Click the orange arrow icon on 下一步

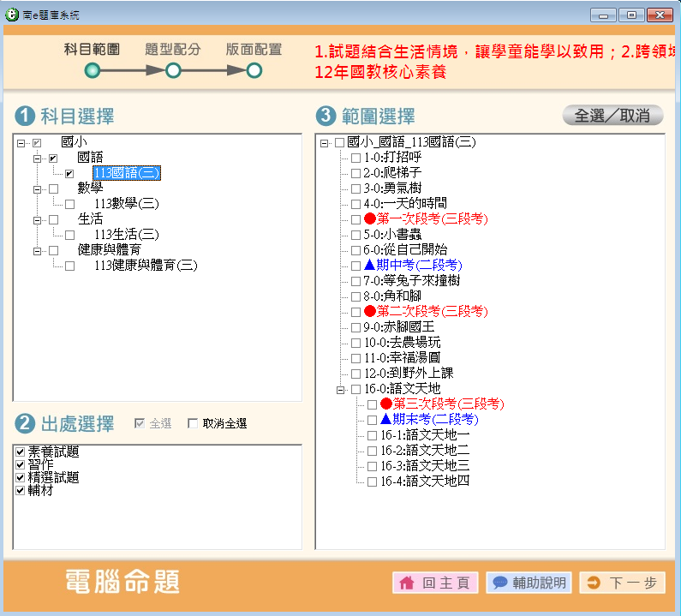594,583
